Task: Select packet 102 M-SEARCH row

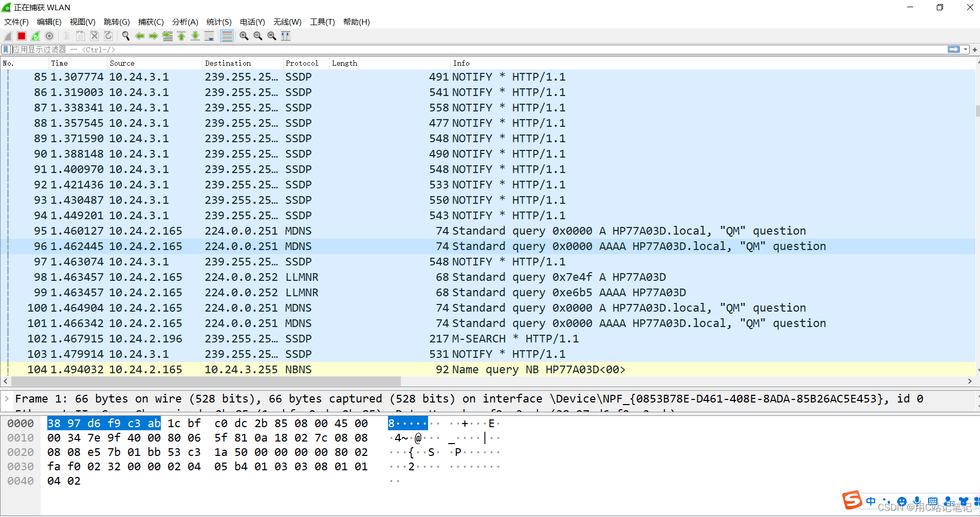Action: pyautogui.click(x=488, y=339)
